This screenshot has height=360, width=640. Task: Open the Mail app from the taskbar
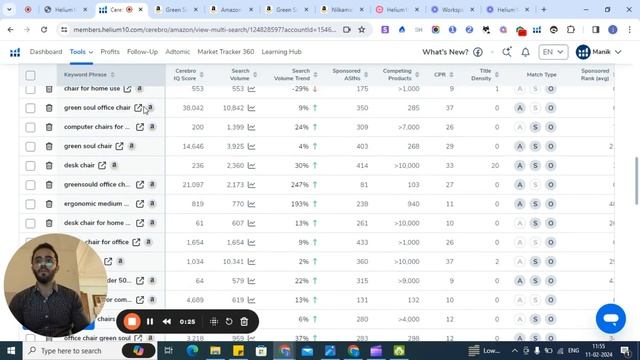tap(307, 351)
